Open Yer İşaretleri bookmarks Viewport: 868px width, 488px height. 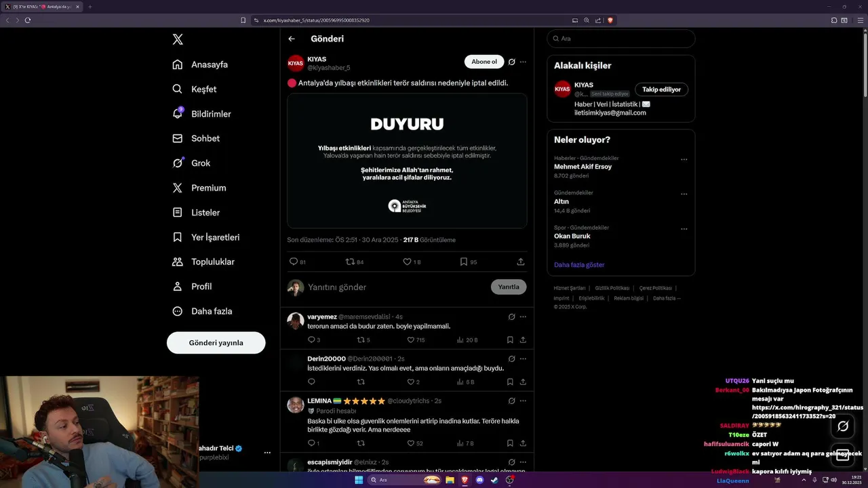click(x=205, y=237)
